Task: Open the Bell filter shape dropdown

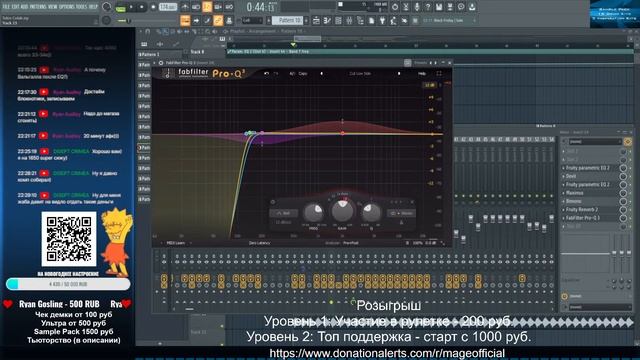Action: coord(284,213)
